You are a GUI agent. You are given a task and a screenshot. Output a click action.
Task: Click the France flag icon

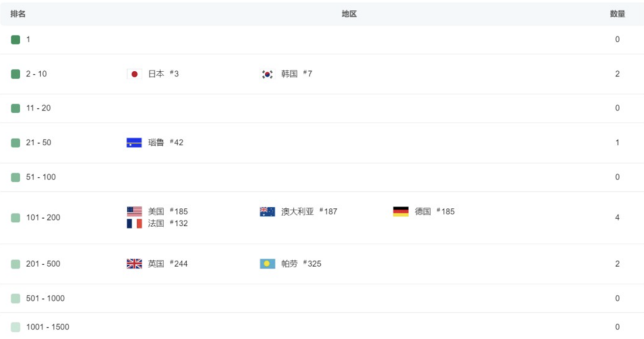tap(134, 223)
